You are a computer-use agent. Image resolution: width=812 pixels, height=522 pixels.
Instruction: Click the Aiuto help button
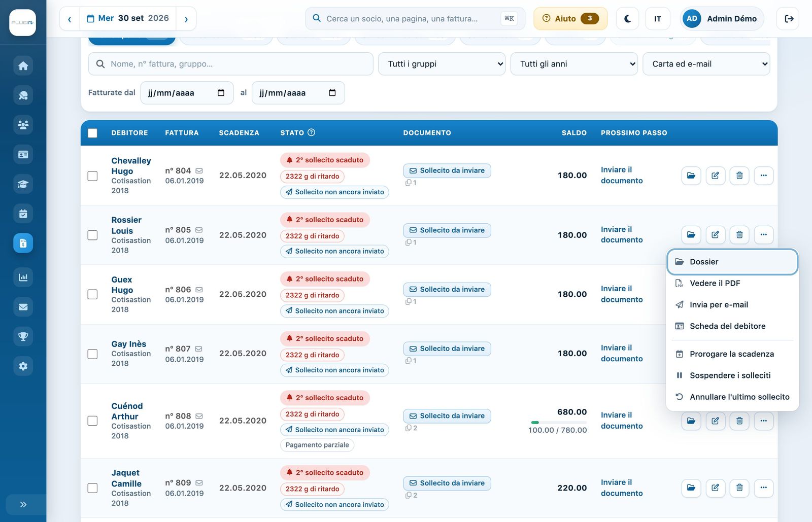[570, 19]
